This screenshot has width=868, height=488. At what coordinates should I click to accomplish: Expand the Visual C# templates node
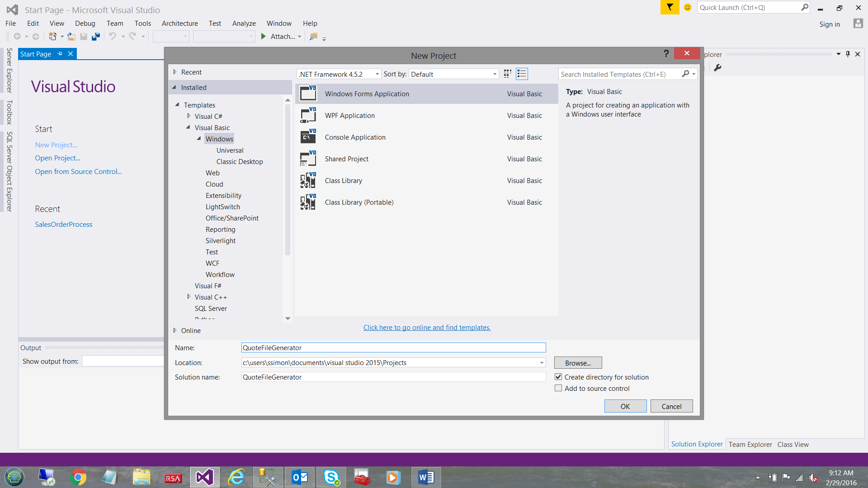[x=189, y=116]
